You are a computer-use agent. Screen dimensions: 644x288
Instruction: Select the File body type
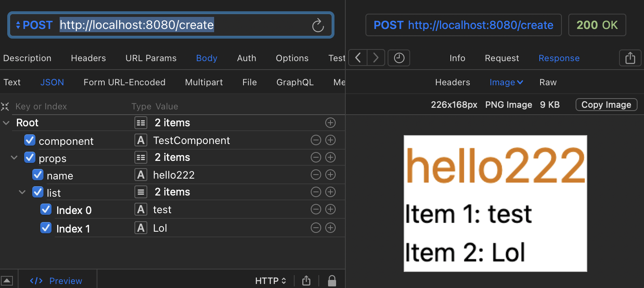(250, 82)
